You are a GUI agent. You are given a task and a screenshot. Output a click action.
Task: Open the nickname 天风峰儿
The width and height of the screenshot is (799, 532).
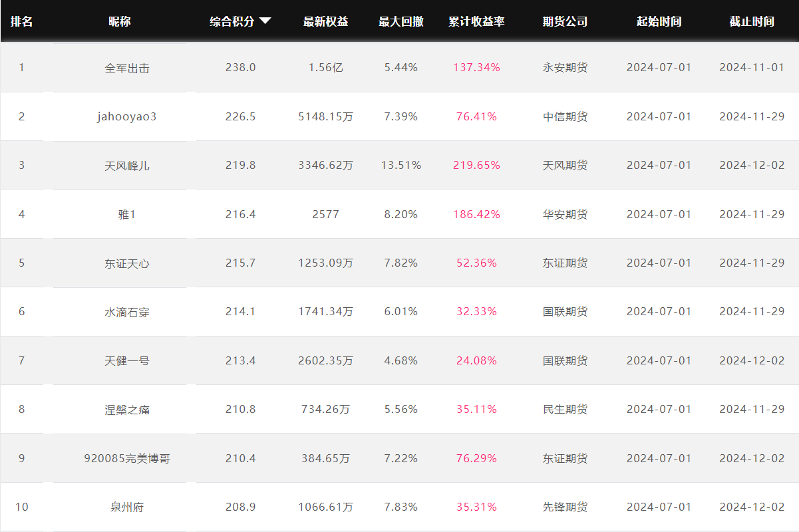pyautogui.click(x=127, y=165)
